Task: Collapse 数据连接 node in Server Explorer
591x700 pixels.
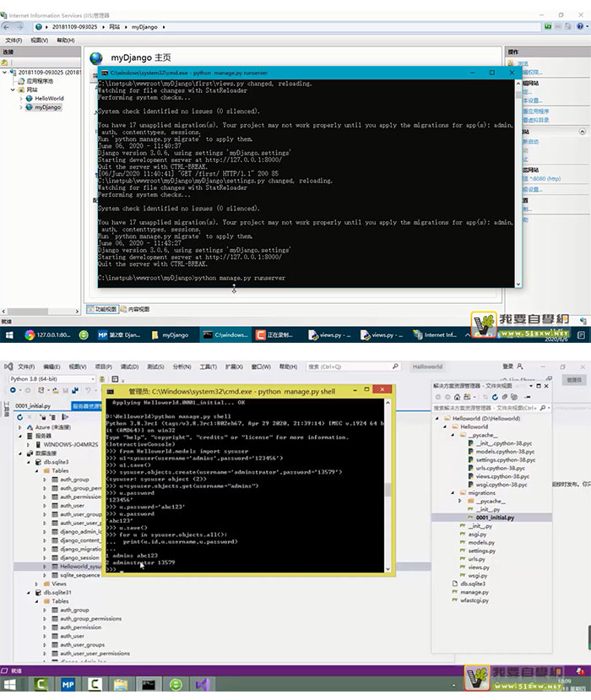Action: click(19, 453)
